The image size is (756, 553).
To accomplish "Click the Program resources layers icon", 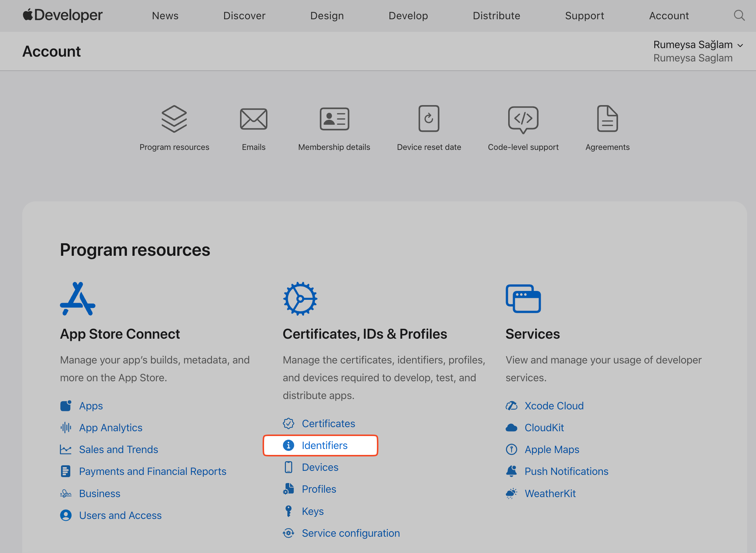I will click(x=174, y=119).
